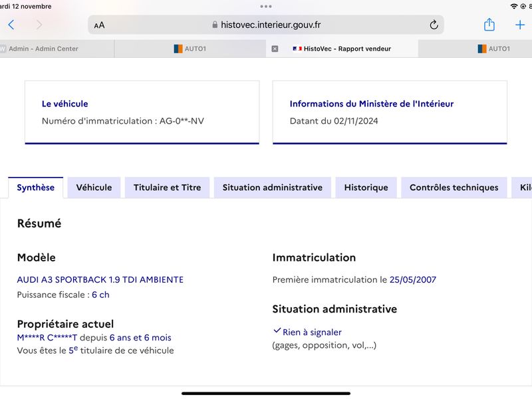The width and height of the screenshot is (532, 399).
Task: Close the HistoVec tab with X
Action: [x=275, y=49]
